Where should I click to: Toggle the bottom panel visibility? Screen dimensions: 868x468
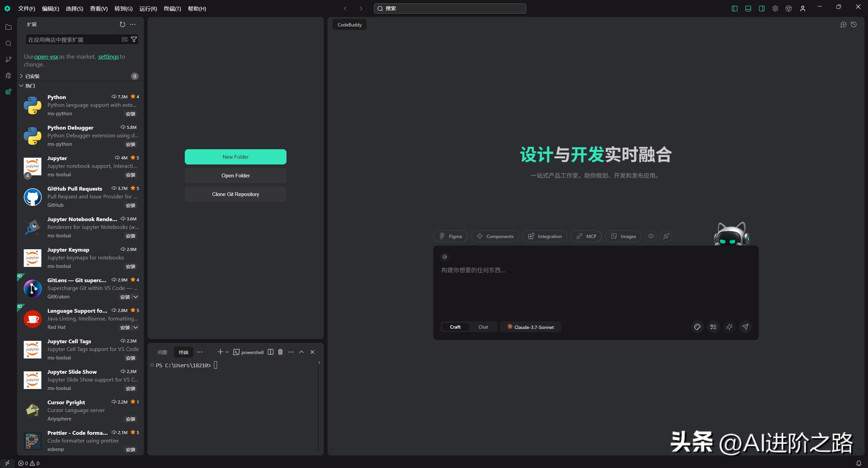(748, 8)
